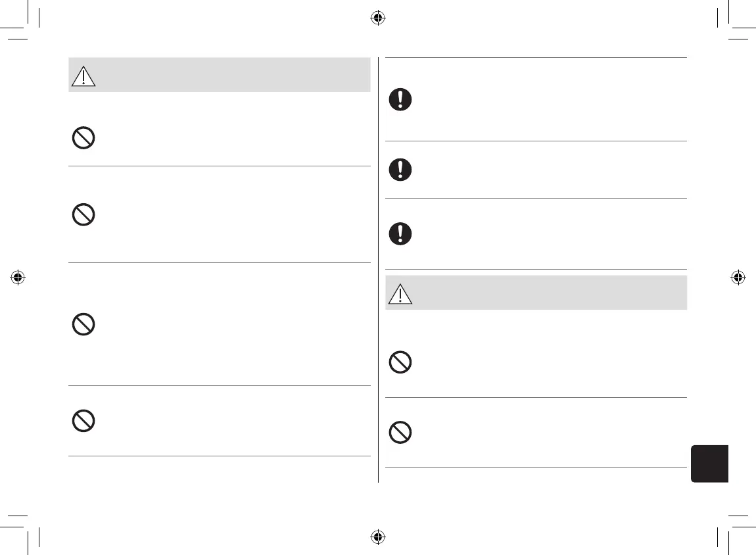Click the warning triangle in the right column header

pos(400,295)
